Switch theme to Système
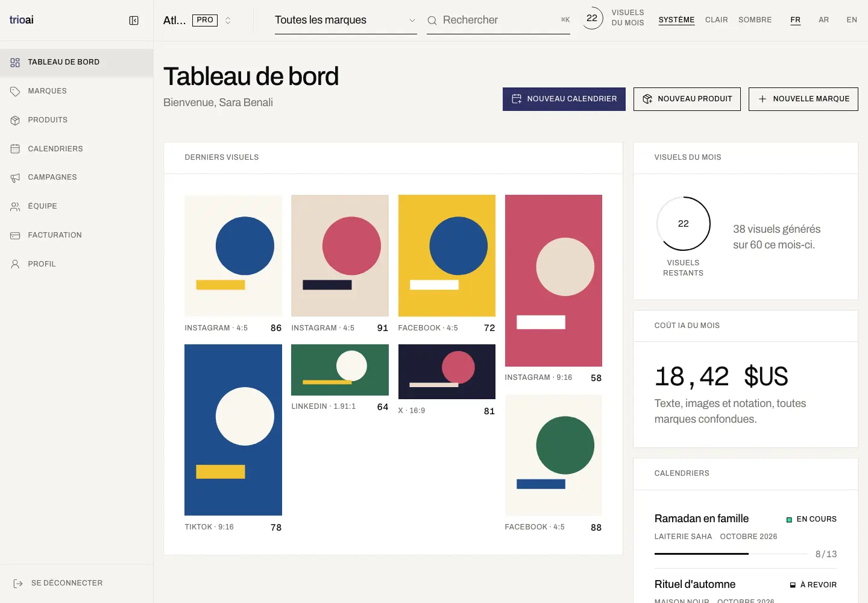This screenshot has height=603, width=868. click(x=676, y=20)
